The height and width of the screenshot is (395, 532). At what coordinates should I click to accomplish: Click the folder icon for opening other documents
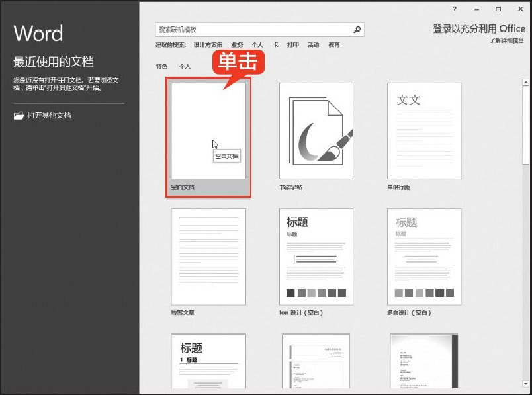point(19,116)
